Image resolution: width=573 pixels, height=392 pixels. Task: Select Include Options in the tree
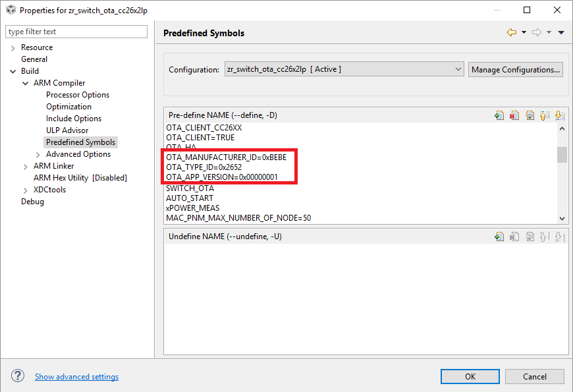(74, 119)
